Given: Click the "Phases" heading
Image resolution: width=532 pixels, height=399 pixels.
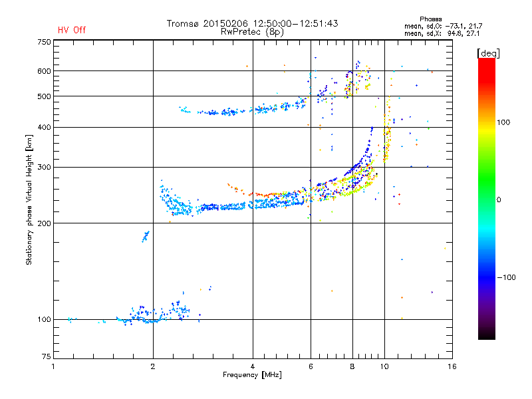Looking at the screenshot, I should pyautogui.click(x=430, y=19).
